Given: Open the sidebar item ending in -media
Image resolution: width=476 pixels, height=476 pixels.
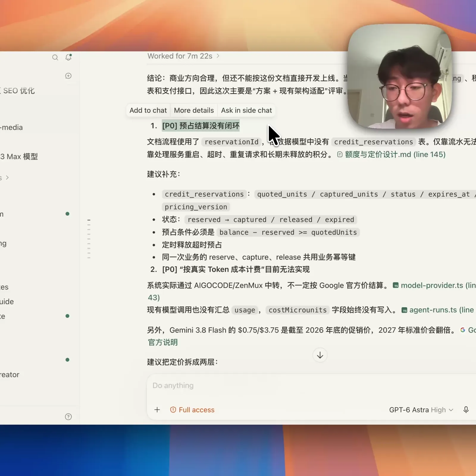Looking at the screenshot, I should 11,127.
